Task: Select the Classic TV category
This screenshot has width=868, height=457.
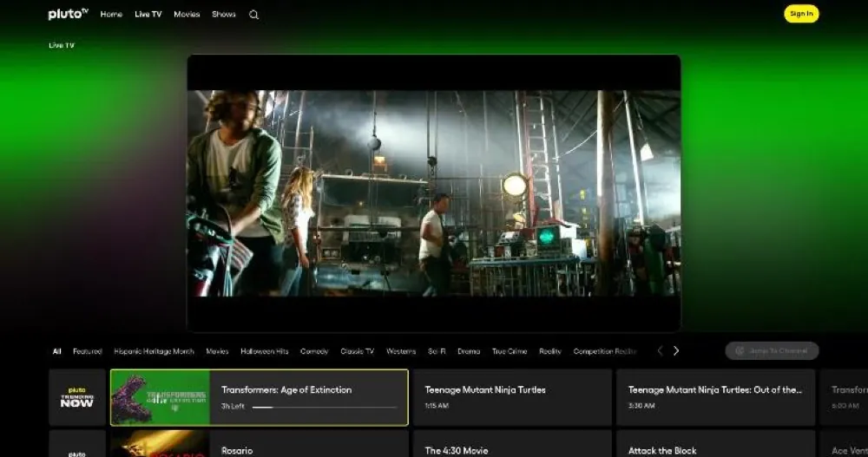Action: [357, 351]
